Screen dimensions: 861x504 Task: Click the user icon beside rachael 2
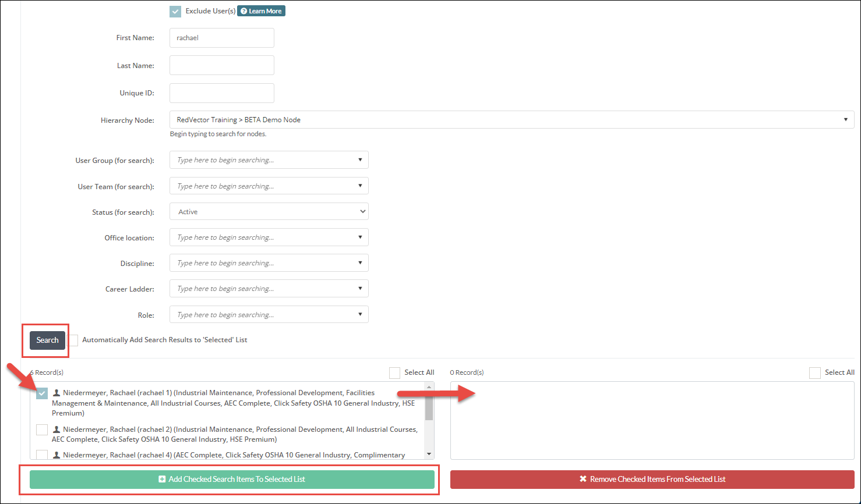click(55, 429)
